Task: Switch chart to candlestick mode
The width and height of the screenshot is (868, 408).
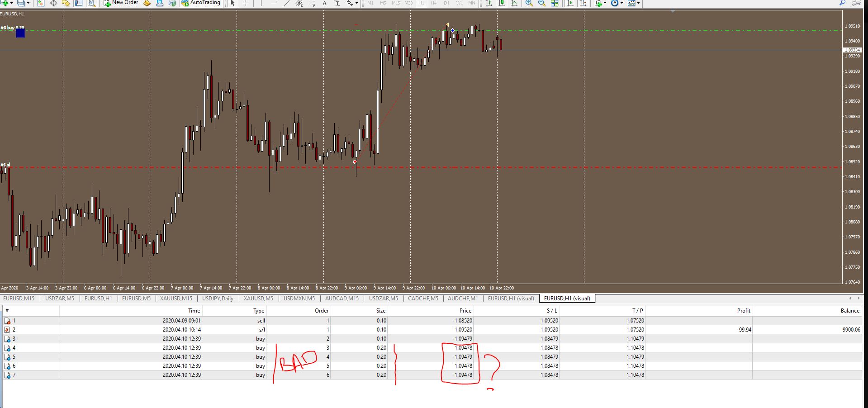Action: coord(502,3)
